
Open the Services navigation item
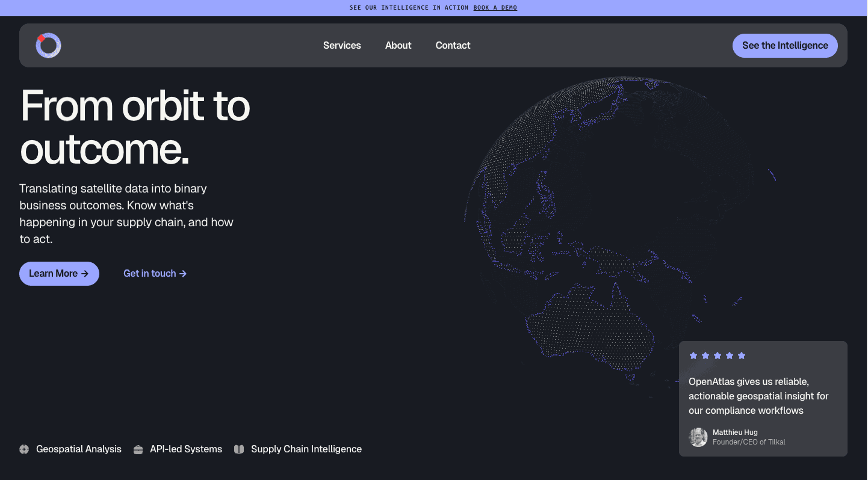pos(342,46)
